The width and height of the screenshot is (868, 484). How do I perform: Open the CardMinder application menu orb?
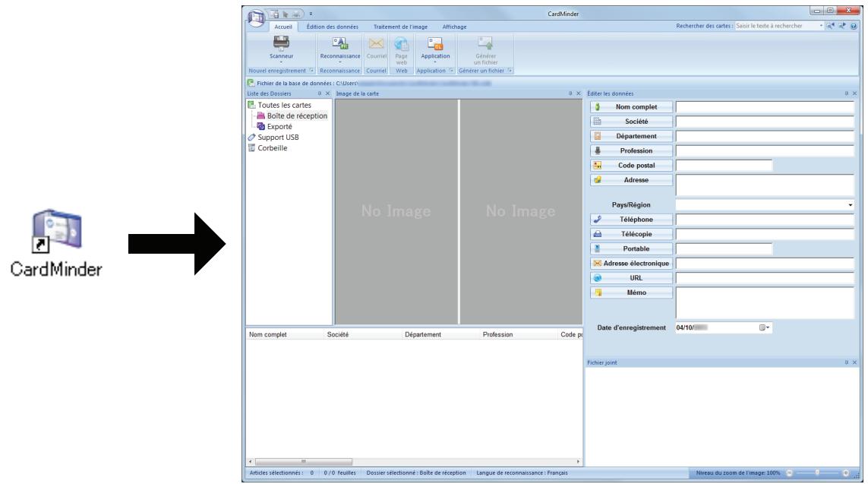coord(257,17)
